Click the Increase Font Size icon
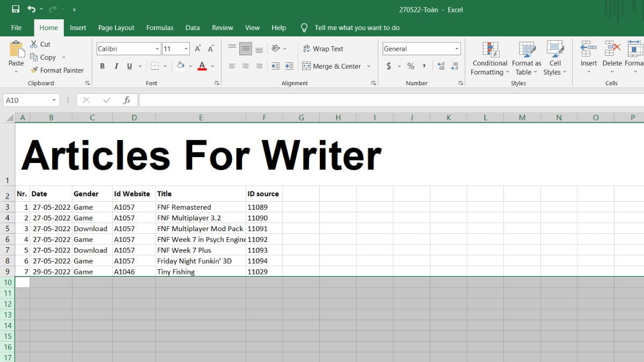This screenshot has width=644, height=362. (x=197, y=49)
